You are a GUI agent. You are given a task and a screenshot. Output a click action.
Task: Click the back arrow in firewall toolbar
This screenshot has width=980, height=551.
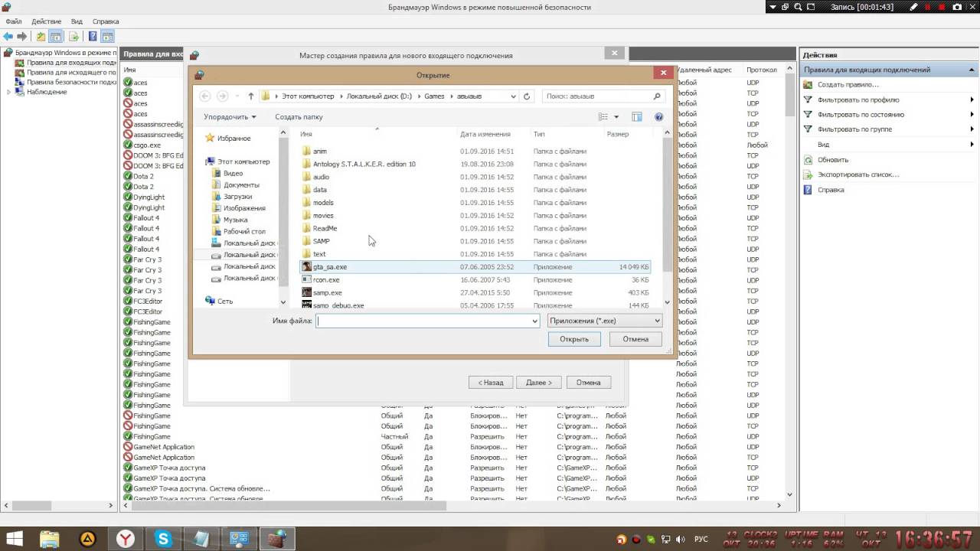pyautogui.click(x=8, y=37)
